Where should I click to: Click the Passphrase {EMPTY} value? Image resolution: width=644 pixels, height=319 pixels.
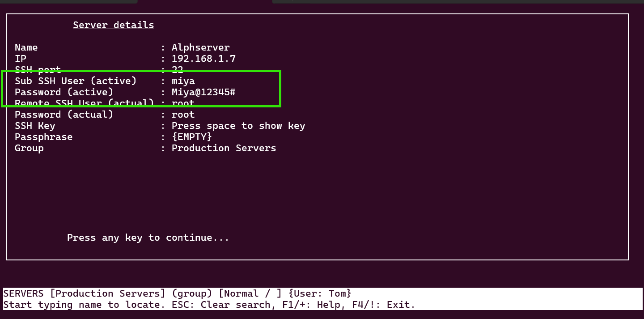(192, 137)
